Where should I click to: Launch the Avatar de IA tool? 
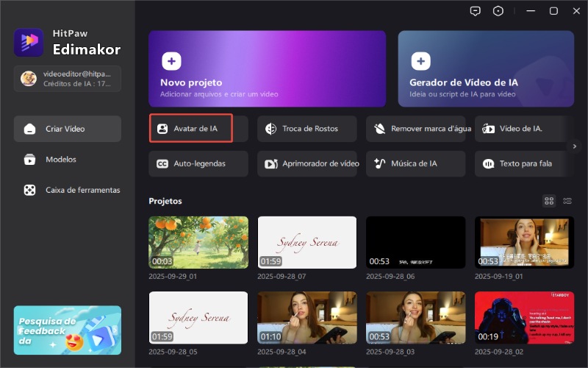coord(191,128)
